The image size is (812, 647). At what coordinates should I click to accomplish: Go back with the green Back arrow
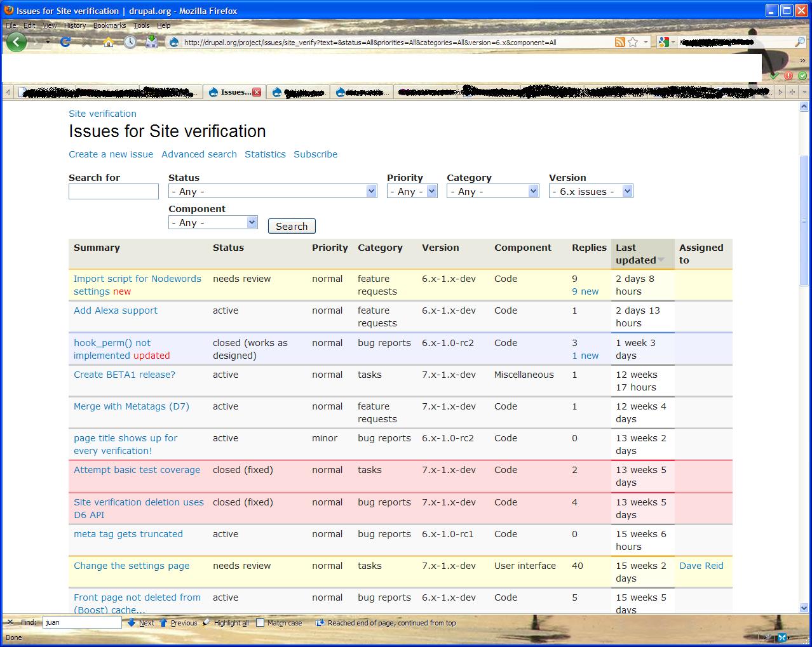(x=16, y=42)
